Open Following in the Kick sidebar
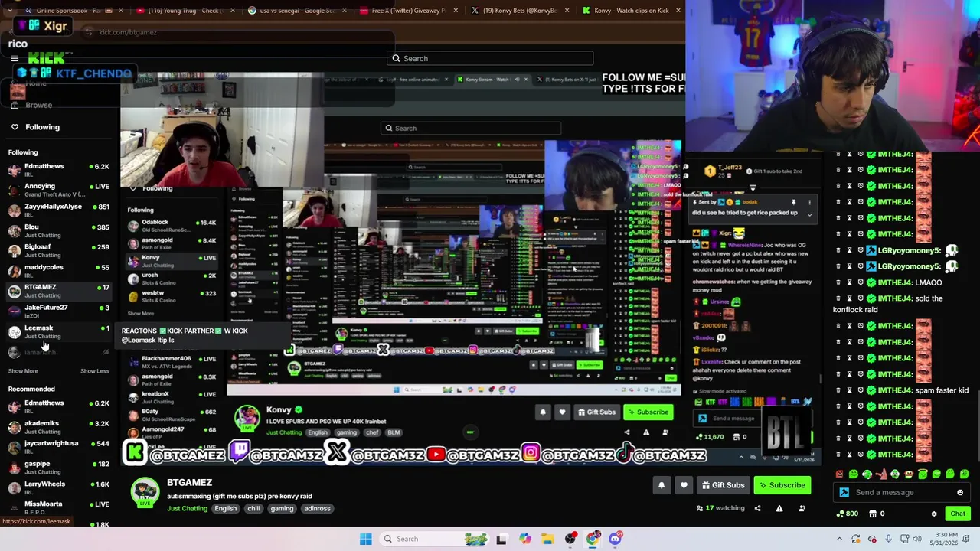The image size is (980, 551). pyautogui.click(x=42, y=127)
